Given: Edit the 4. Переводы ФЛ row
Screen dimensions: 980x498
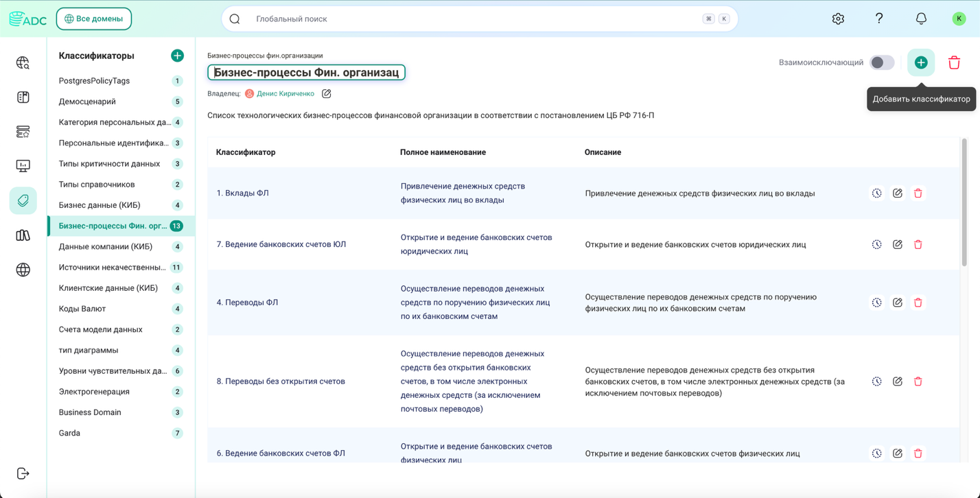Looking at the screenshot, I should click(898, 303).
